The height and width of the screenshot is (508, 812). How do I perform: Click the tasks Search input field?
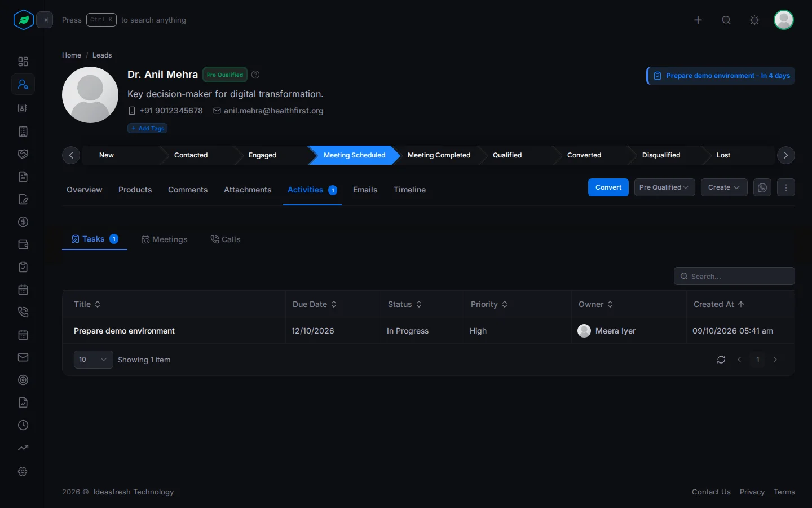click(734, 276)
